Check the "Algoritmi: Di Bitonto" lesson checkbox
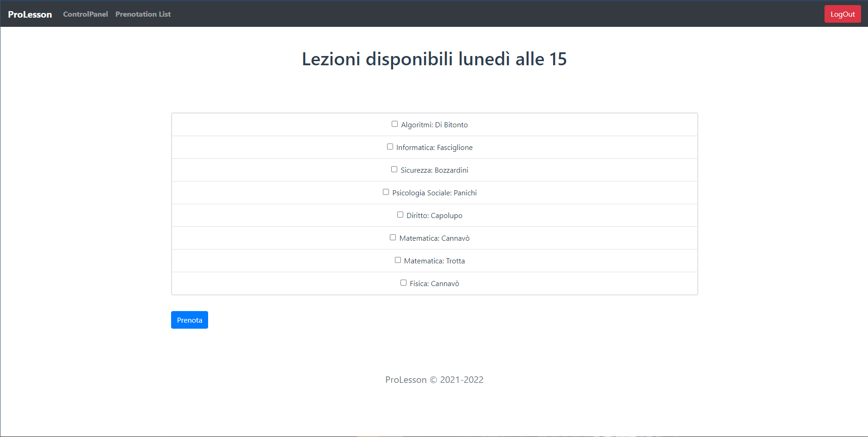The width and height of the screenshot is (868, 437). pos(394,124)
